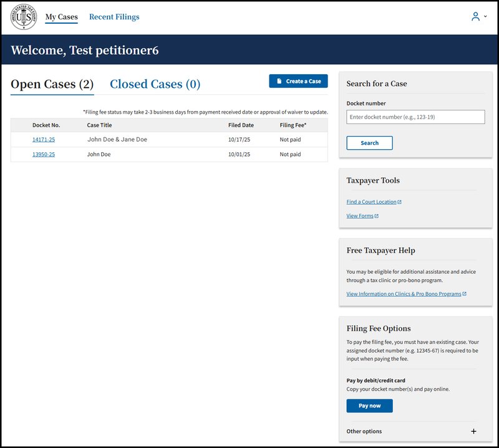The width and height of the screenshot is (499, 448).
Task: Click the Docket number input field
Action: [x=415, y=117]
